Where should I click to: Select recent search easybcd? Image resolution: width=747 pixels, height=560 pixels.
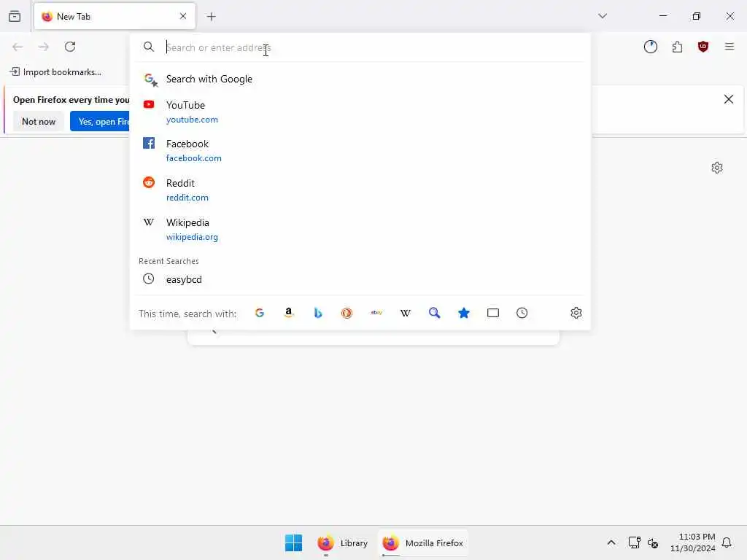pyautogui.click(x=360, y=279)
